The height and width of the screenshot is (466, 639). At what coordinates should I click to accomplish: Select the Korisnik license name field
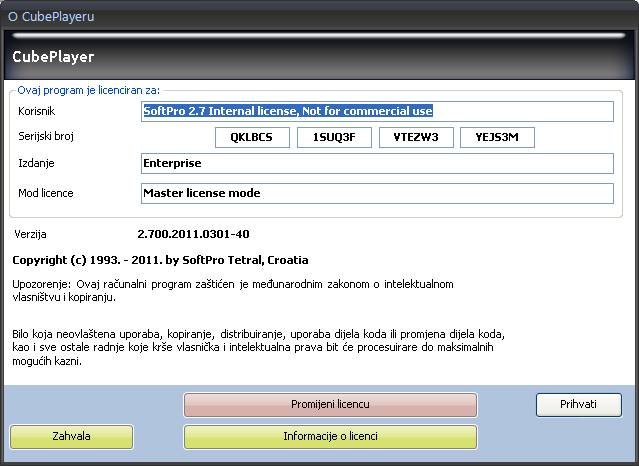pyautogui.click(x=377, y=111)
